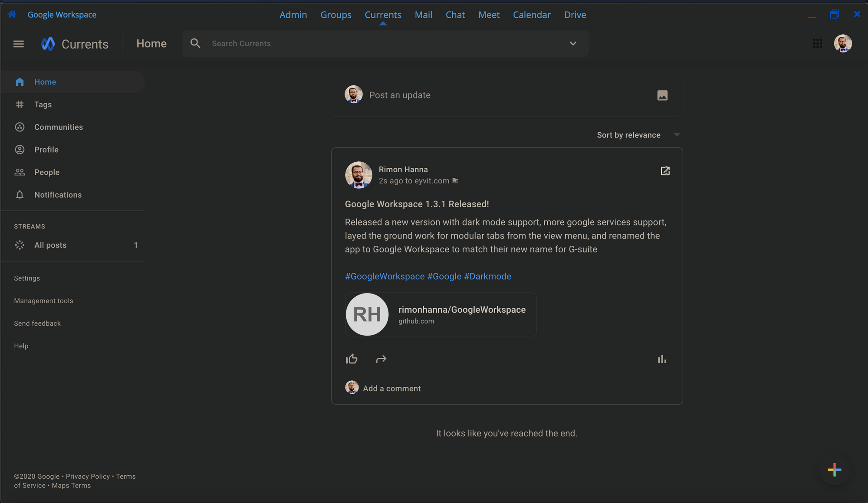This screenshot has width=868, height=503.
Task: Click the share/repost icon on post
Action: [380, 359]
